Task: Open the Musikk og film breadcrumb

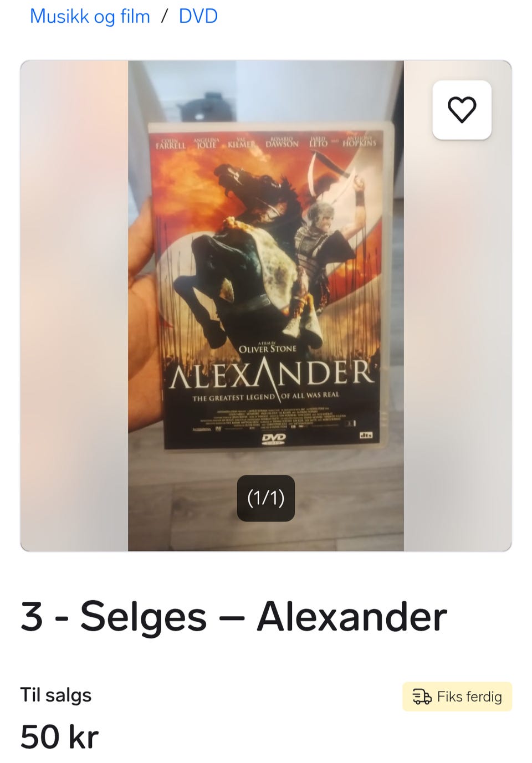Action: [x=90, y=16]
